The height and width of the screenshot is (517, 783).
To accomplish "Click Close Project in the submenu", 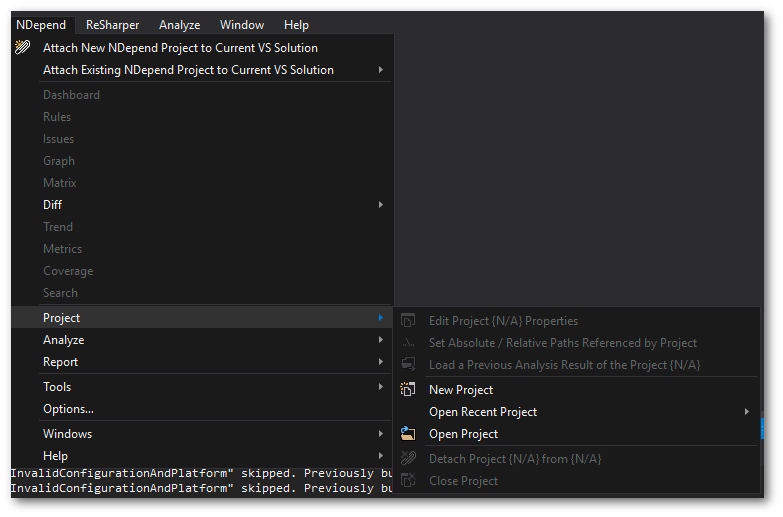I will 577,481.
